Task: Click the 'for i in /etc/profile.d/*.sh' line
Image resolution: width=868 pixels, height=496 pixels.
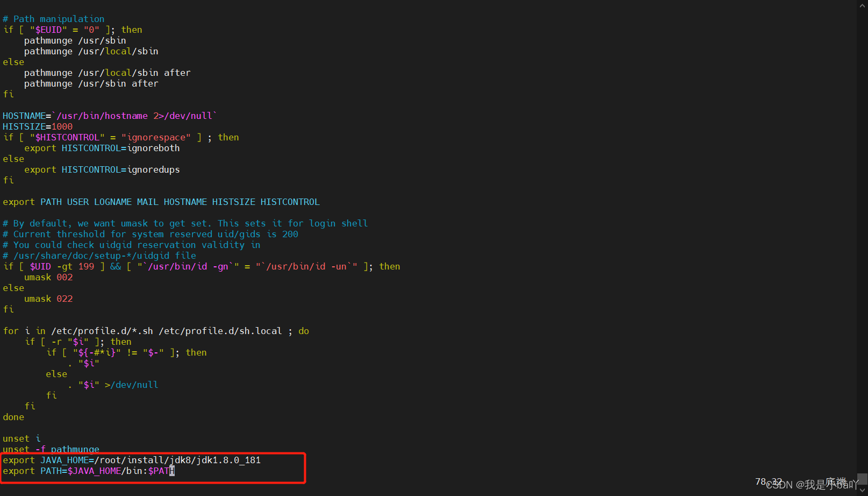Action: coord(156,331)
